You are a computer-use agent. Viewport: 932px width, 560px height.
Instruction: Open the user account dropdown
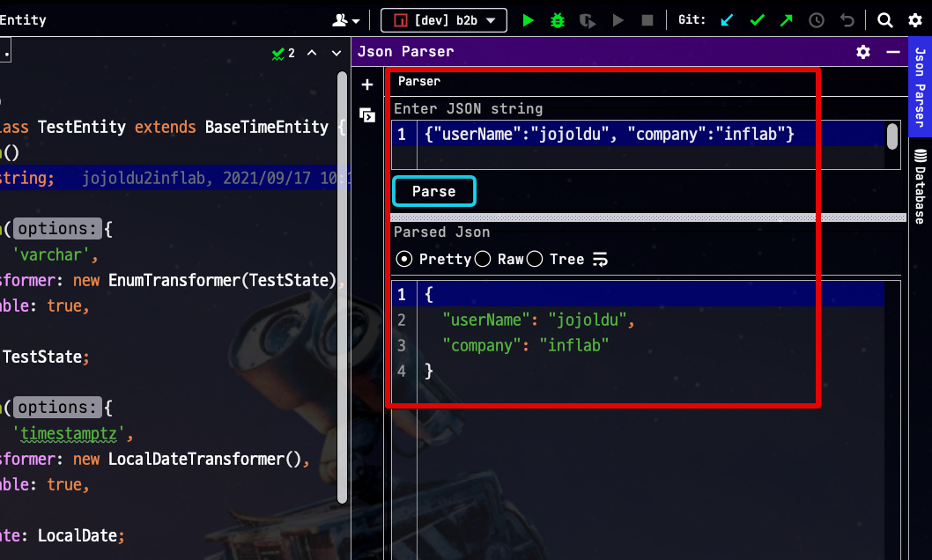(x=343, y=19)
